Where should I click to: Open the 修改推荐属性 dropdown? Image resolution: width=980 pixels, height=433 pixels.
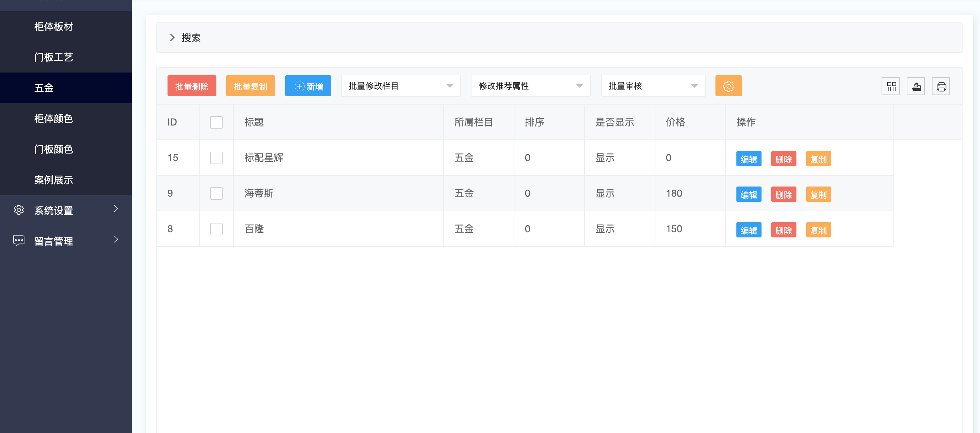coord(530,86)
